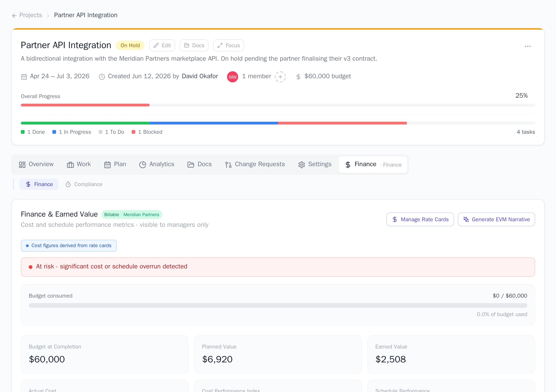
Task: Click the On Hold status badge
Action: click(130, 45)
